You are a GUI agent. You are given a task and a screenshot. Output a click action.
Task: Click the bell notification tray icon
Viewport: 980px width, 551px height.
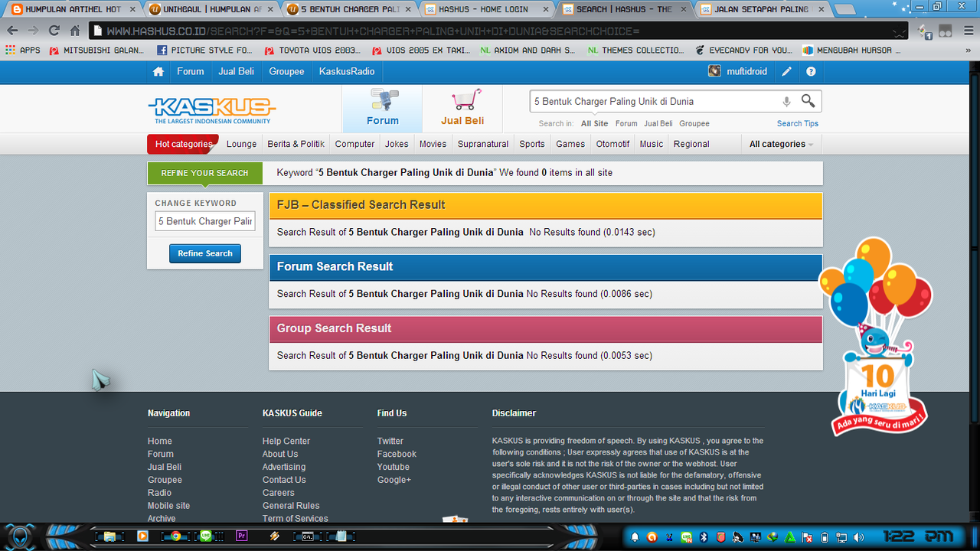pyautogui.click(x=634, y=537)
